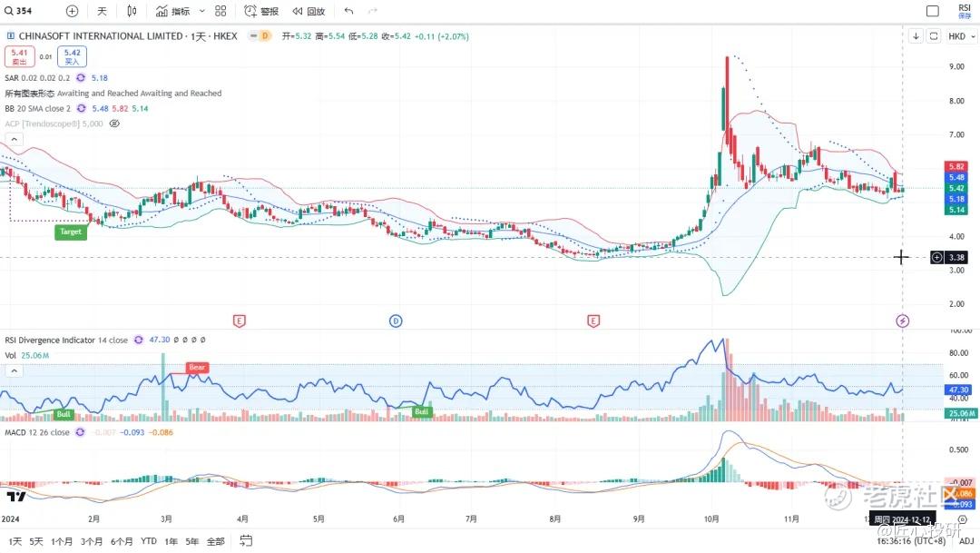Toggle ACP Trendoscope visibility eye icon

(x=114, y=123)
